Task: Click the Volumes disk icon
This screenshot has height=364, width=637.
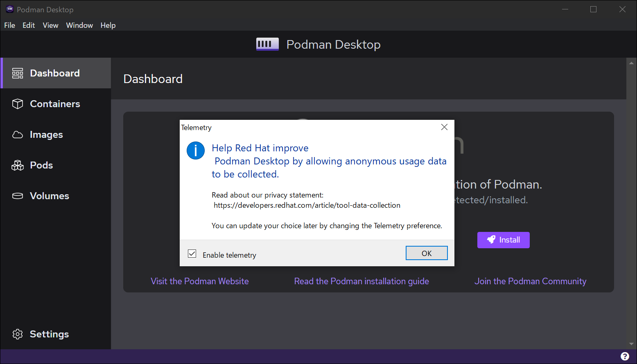Action: click(x=18, y=196)
